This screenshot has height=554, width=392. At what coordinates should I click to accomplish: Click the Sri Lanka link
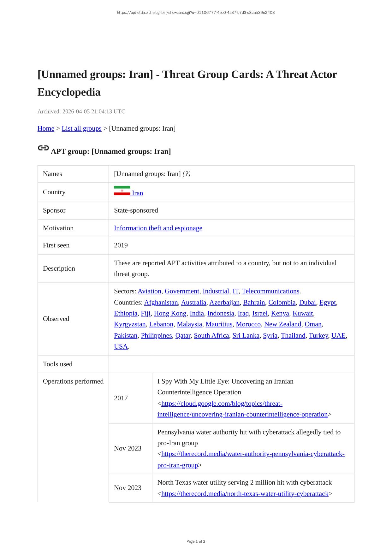coord(246,336)
